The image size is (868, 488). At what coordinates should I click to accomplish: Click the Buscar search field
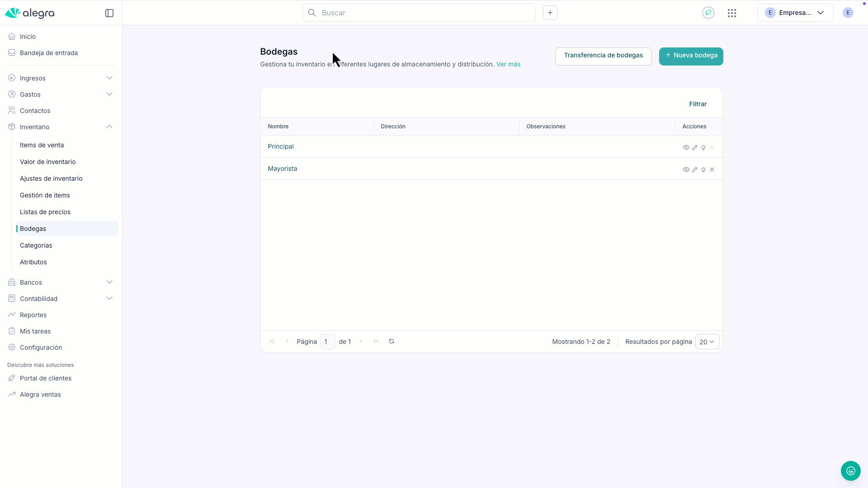click(x=419, y=13)
